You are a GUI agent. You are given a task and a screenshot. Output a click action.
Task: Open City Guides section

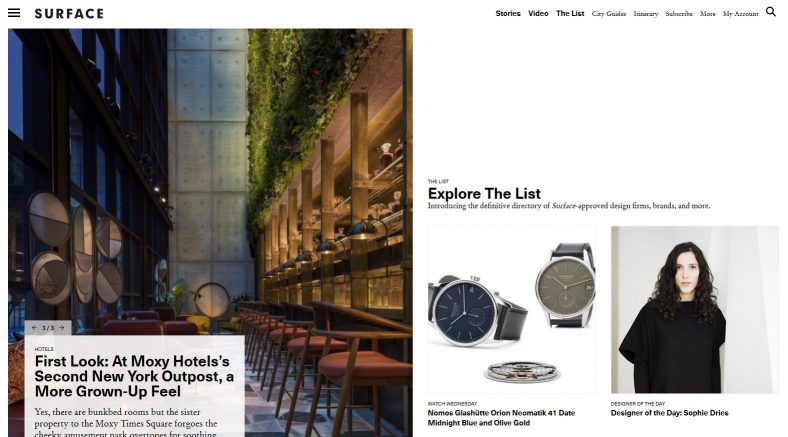pyautogui.click(x=609, y=14)
